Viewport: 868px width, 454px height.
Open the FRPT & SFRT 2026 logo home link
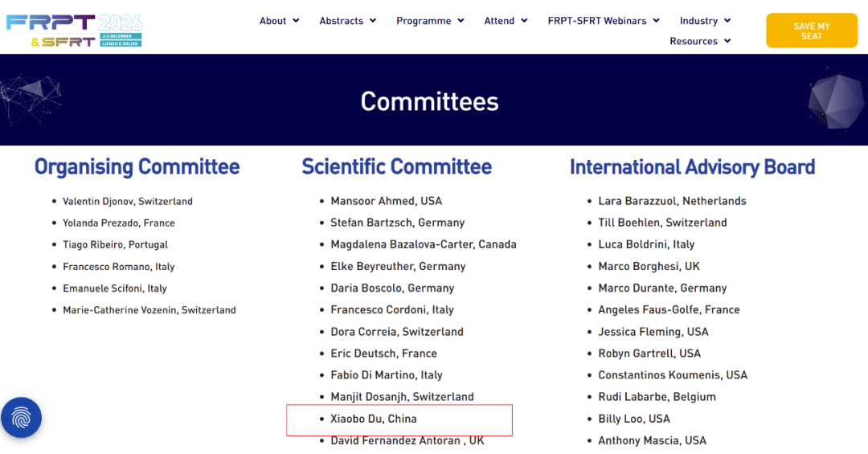pos(74,31)
